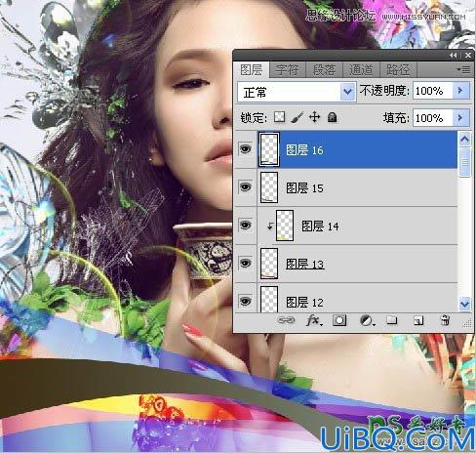
Task: Click the layers scrollbar thumb
Action: pyautogui.click(x=464, y=162)
